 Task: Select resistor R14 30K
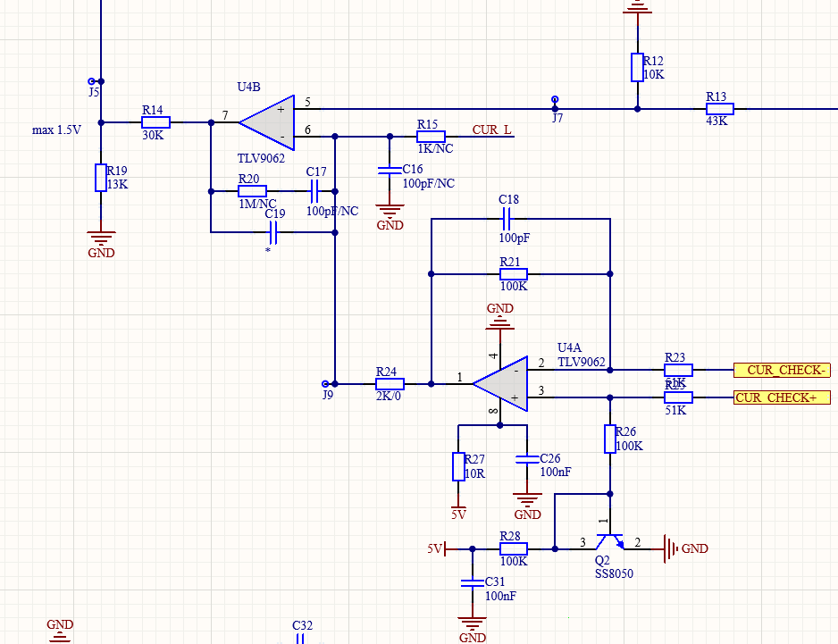coord(155,122)
